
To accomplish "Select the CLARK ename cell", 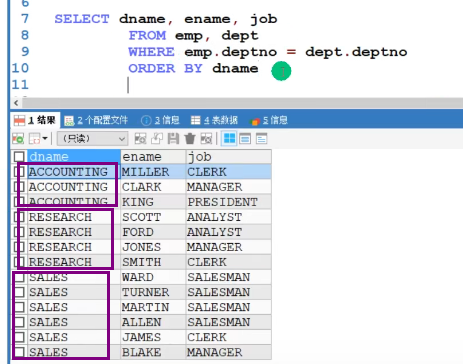I will pos(153,187).
